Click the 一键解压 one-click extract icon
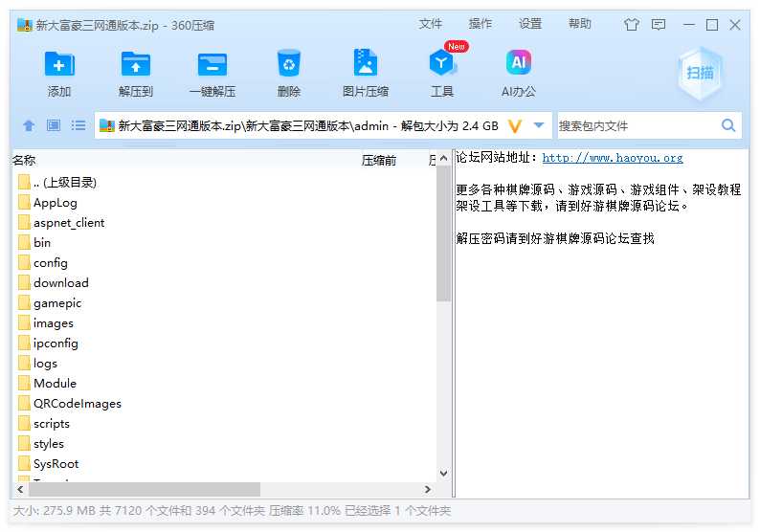The height and width of the screenshot is (532, 760). (212, 64)
